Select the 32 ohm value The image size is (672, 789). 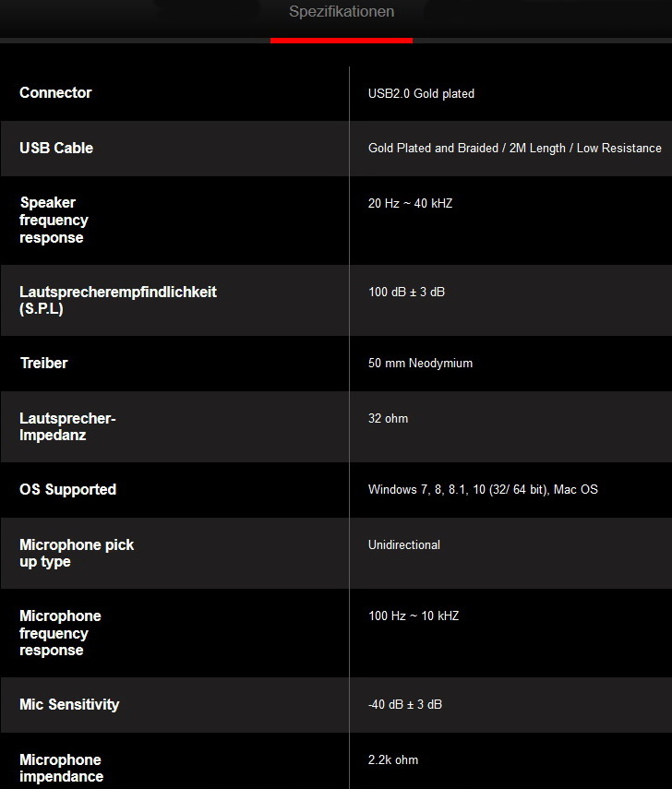(388, 418)
